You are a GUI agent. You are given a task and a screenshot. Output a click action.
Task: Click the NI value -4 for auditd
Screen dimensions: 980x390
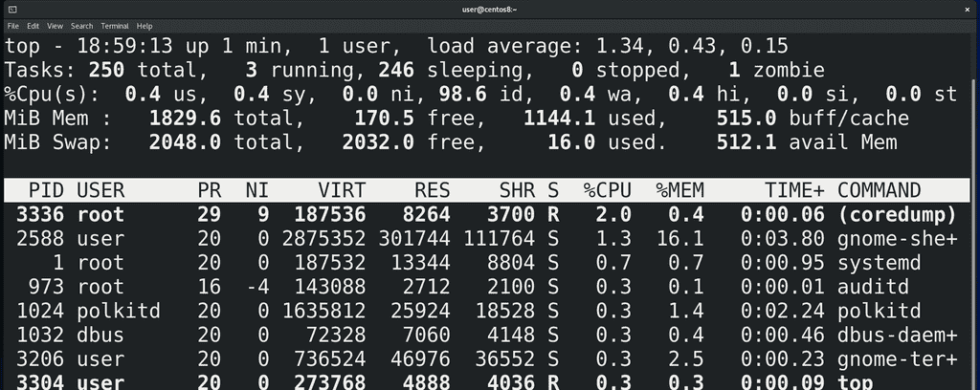click(256, 287)
